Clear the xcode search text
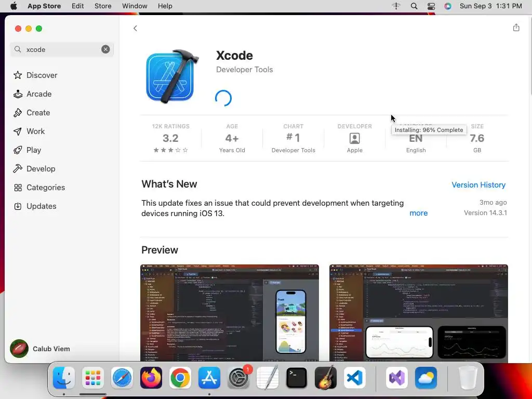 click(105, 49)
